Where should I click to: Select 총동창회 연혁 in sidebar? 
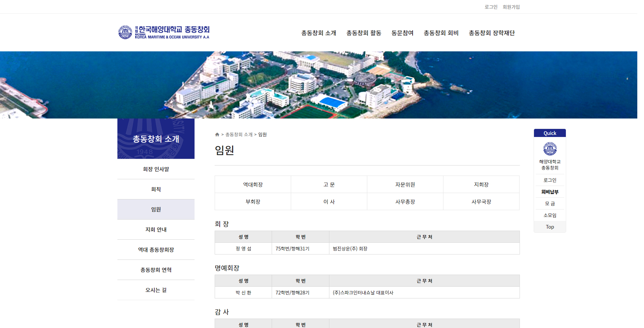[x=156, y=270]
